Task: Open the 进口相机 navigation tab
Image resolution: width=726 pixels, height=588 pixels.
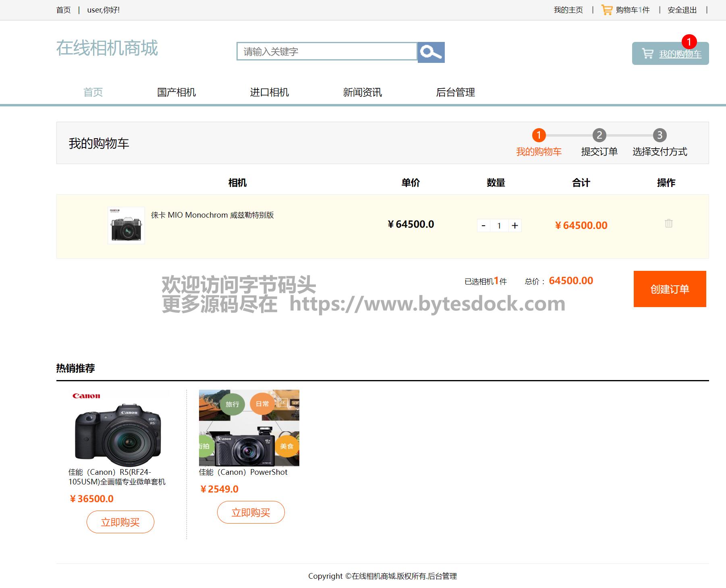Action: [269, 92]
